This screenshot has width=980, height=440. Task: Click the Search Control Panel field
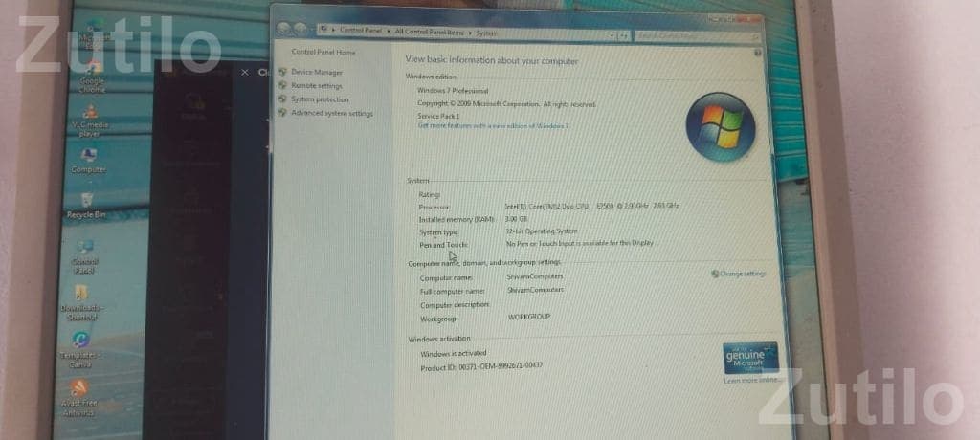click(x=698, y=37)
